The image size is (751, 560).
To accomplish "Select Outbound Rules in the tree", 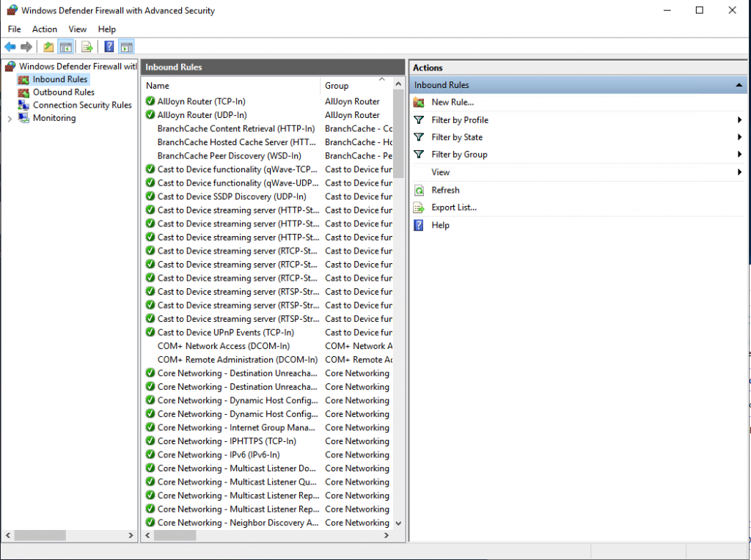I will (x=64, y=92).
